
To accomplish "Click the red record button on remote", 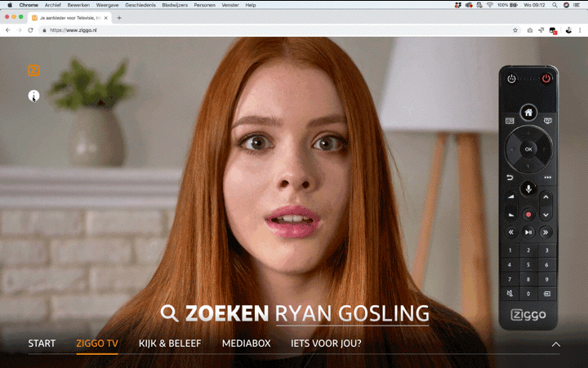I will (x=528, y=214).
